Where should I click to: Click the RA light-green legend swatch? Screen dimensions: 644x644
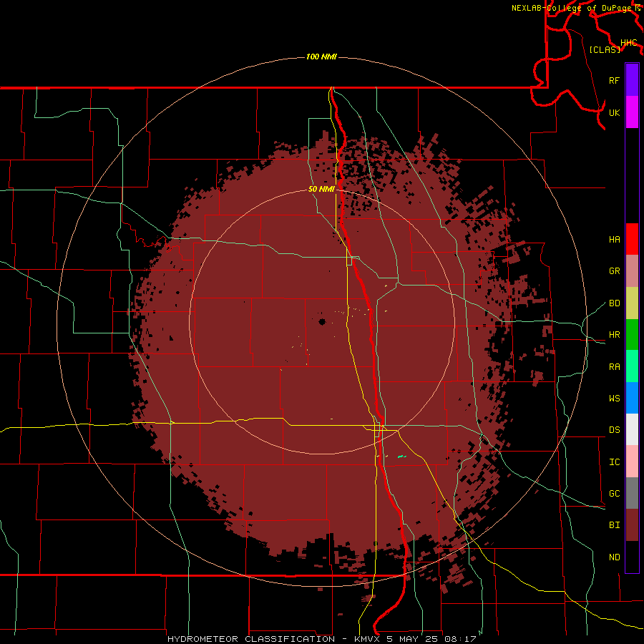632,366
